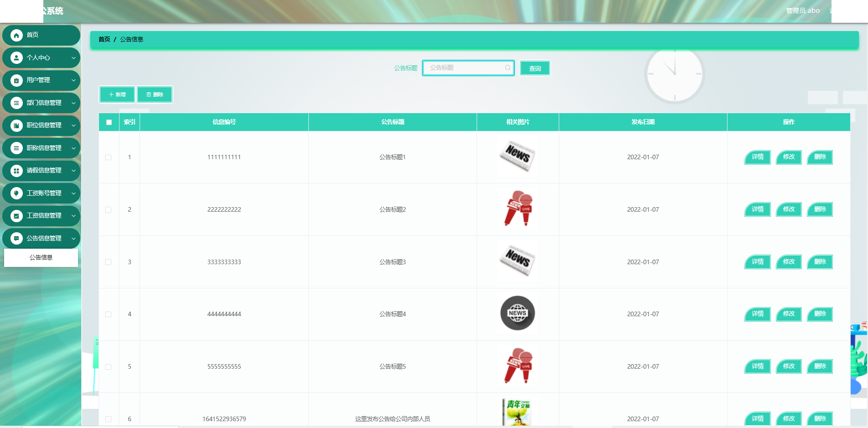Click the 部门信息管理 list icon
868x428 pixels.
(x=16, y=103)
